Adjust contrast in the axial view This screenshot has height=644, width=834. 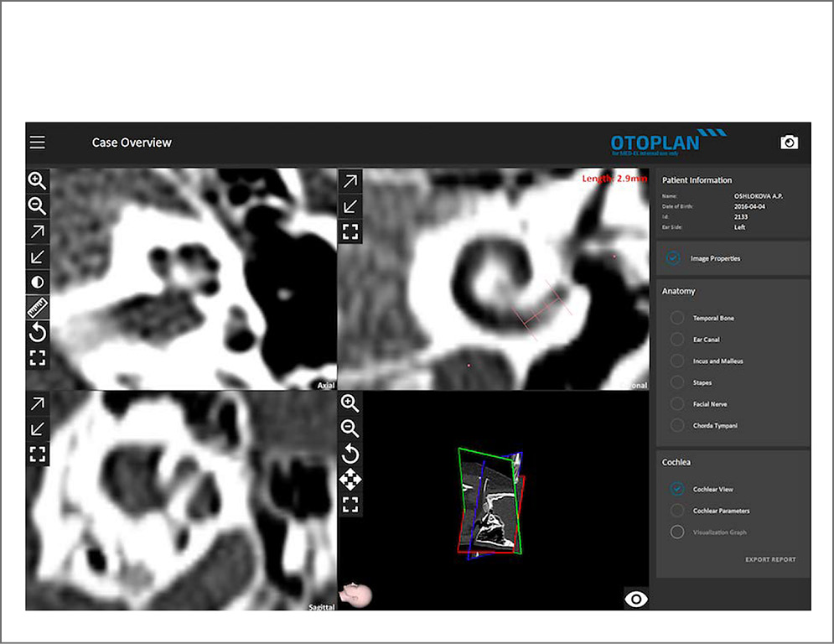pos(38,283)
